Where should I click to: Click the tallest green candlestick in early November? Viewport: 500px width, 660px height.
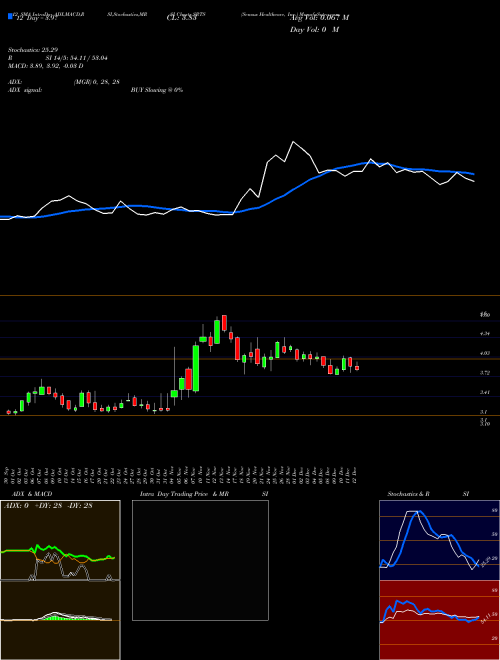(196, 368)
